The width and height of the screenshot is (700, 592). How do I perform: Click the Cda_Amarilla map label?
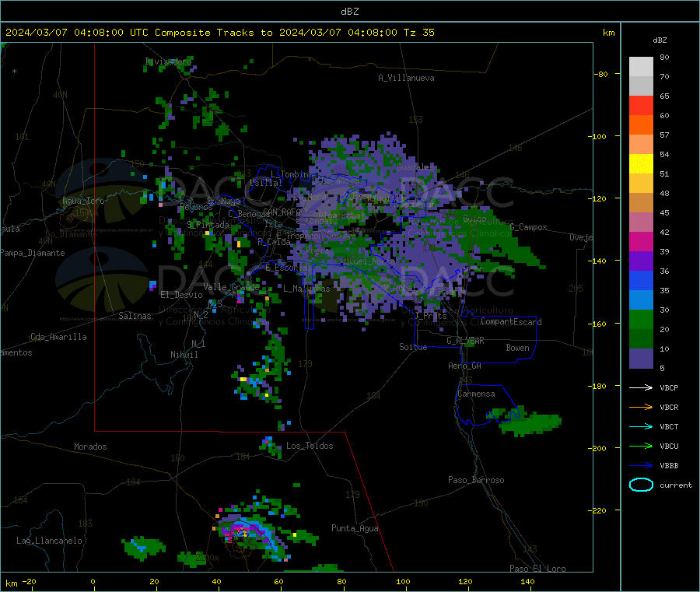point(58,337)
